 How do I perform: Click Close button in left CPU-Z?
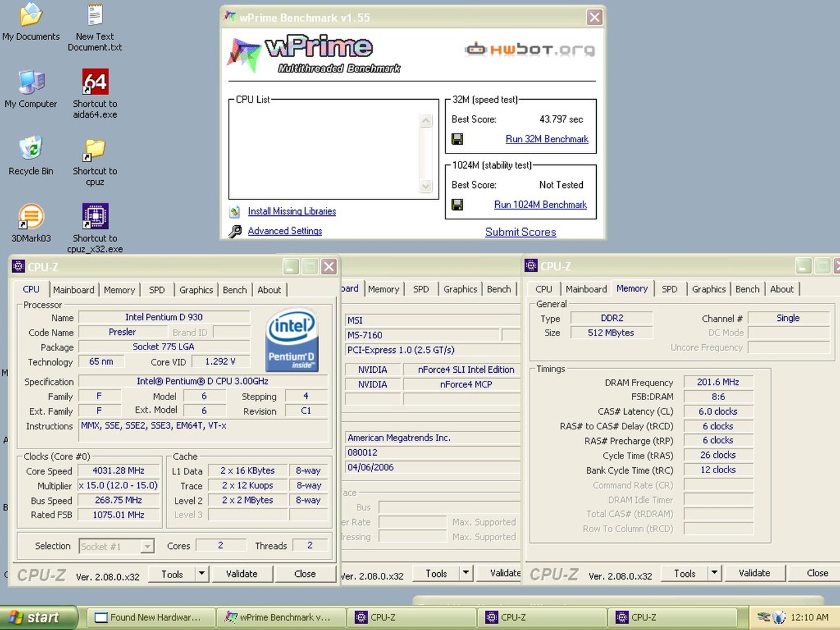pyautogui.click(x=304, y=573)
